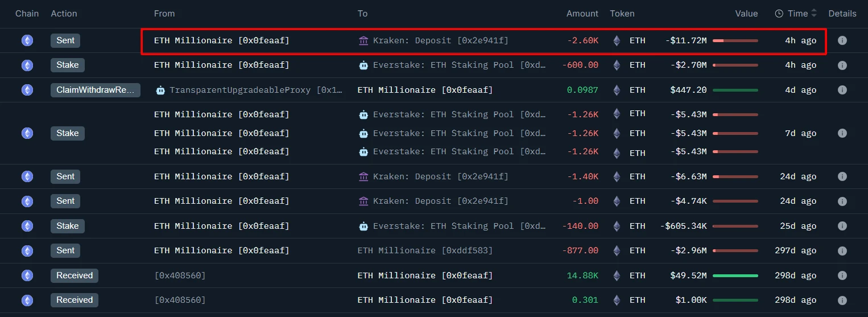Click [0x408560] sender of 14.88K ETH

(180, 275)
